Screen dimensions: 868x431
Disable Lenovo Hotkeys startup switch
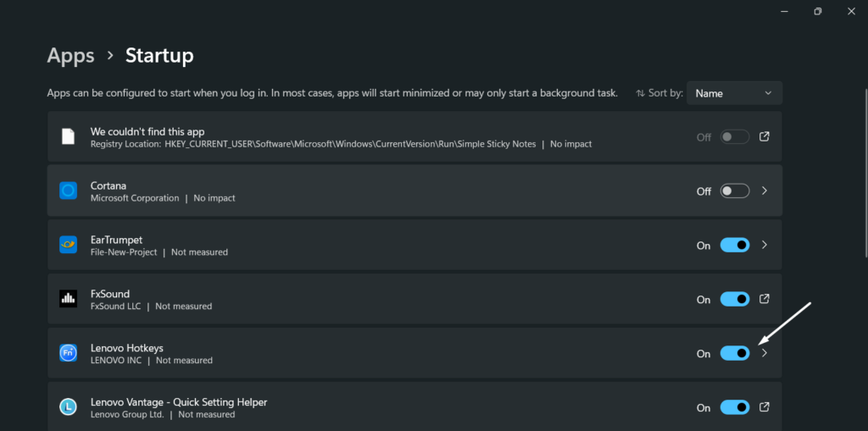click(735, 353)
